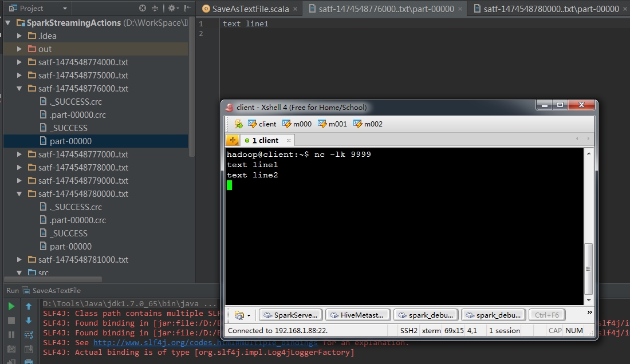Click the second spark_debu... button
Screen dimensions: 630x364
(493, 315)
